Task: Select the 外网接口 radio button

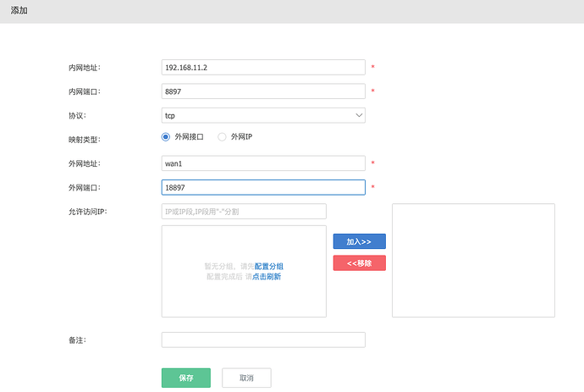Action: coord(166,137)
